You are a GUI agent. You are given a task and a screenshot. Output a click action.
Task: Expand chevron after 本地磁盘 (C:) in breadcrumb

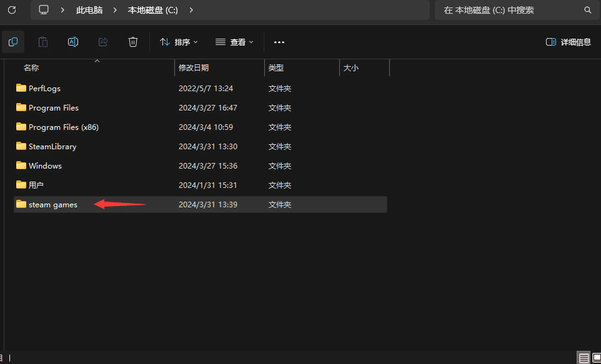[x=191, y=10]
